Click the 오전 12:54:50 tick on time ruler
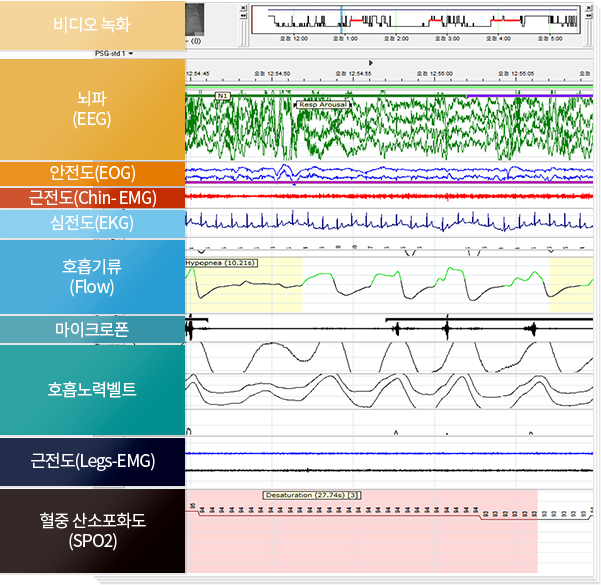Screen dimensions: 601x585 click(271, 74)
